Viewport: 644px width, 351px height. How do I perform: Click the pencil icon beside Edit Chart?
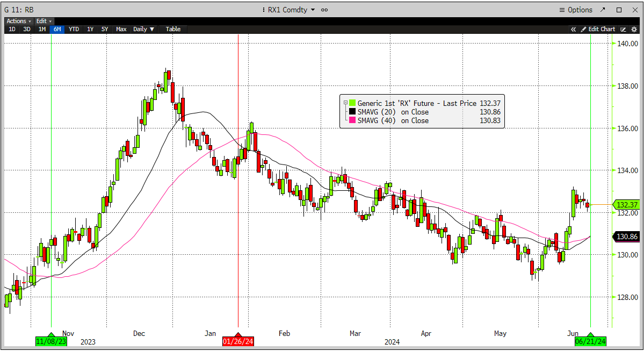click(x=584, y=29)
